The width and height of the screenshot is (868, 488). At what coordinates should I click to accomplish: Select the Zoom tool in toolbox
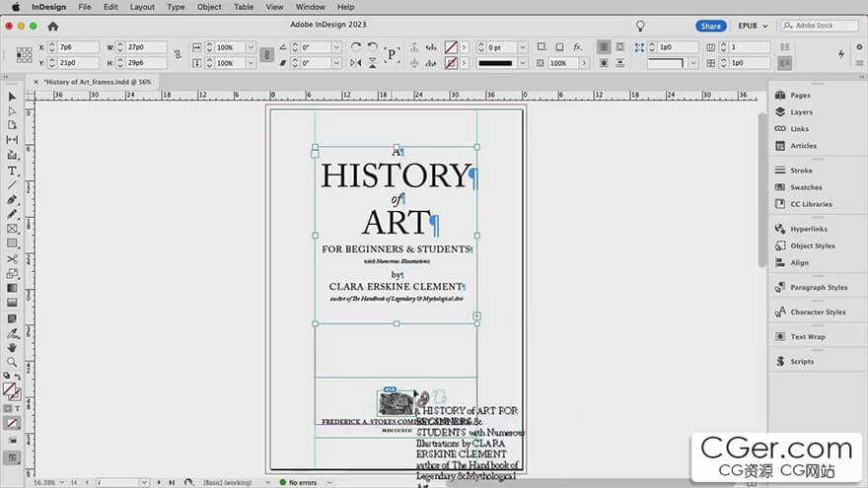(x=12, y=363)
